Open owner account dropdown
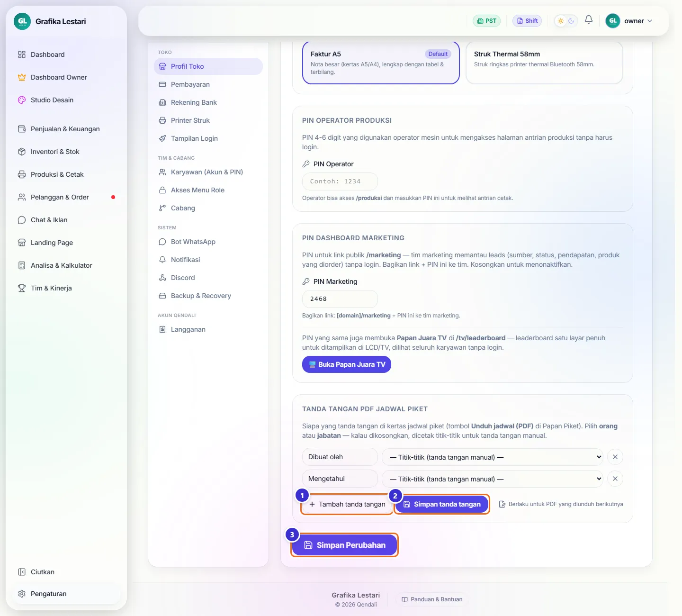This screenshot has height=616, width=682. tap(629, 21)
